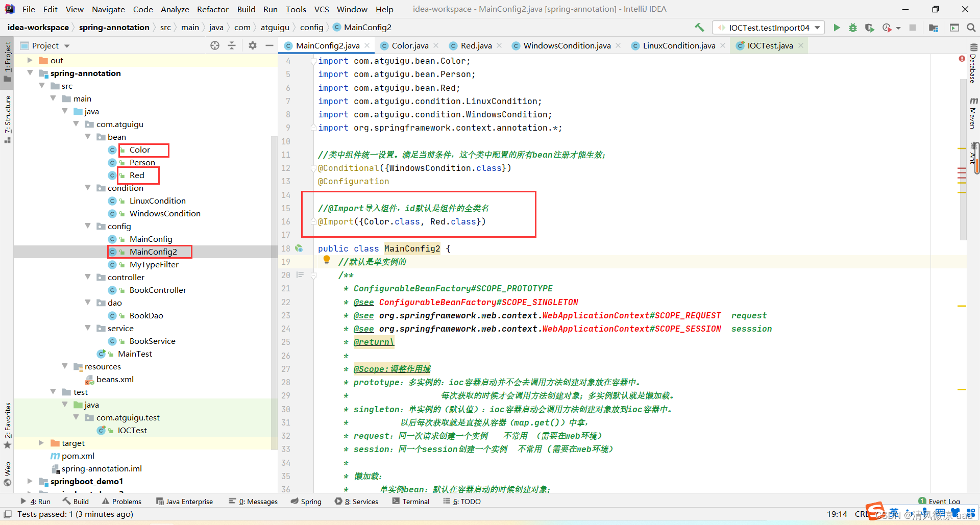Fold the Javadoc comment at line 20

pyautogui.click(x=313, y=275)
